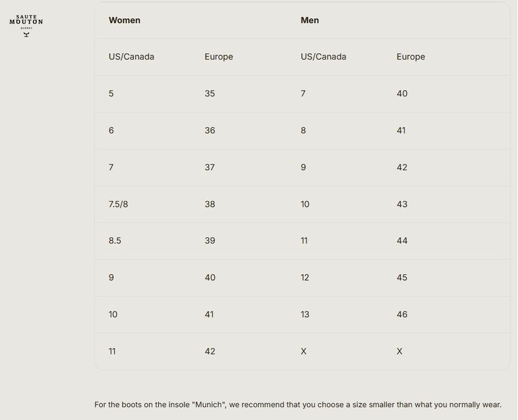Select women's size 7.5/8 cell
518x420 pixels.
pos(118,204)
